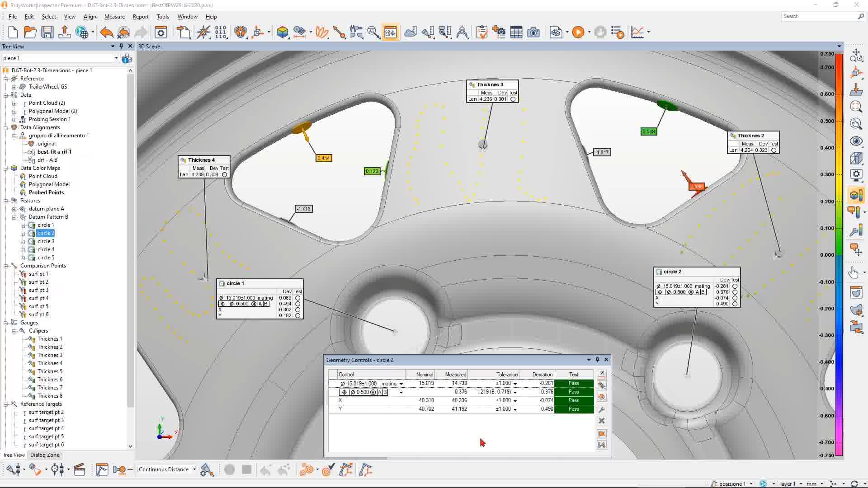Click the wrench icon in Geometry Controls panel
The image size is (868, 488).
click(601, 409)
